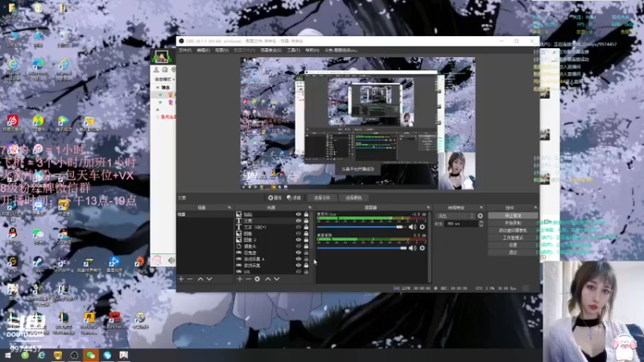Open the 场景集合(S) menu
This screenshot has height=362, width=644.
[x=271, y=50]
